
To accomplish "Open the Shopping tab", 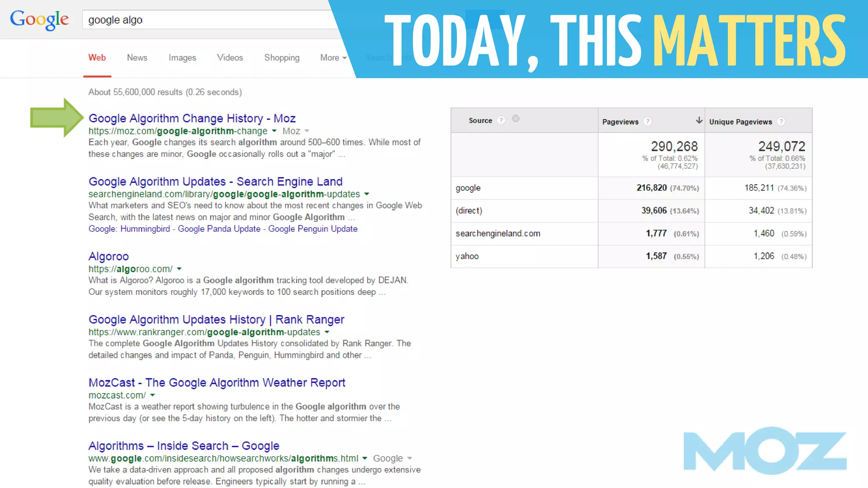I will (x=282, y=58).
